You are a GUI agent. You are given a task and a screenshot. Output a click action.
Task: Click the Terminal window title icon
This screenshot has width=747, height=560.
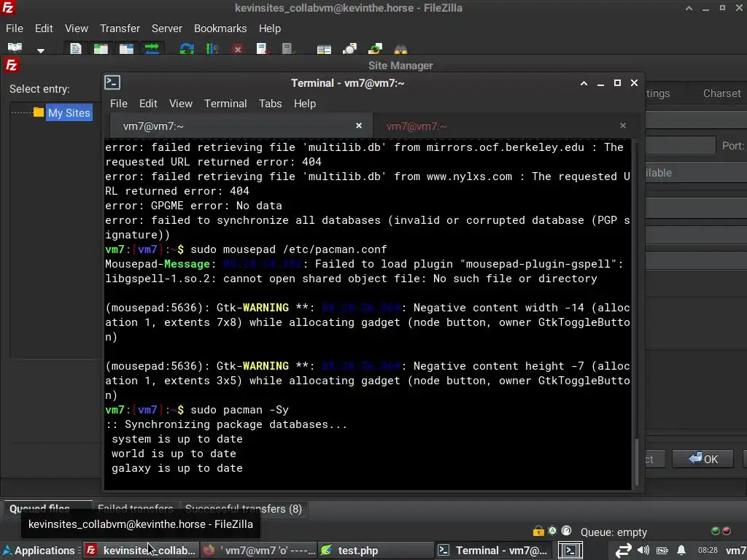(112, 83)
